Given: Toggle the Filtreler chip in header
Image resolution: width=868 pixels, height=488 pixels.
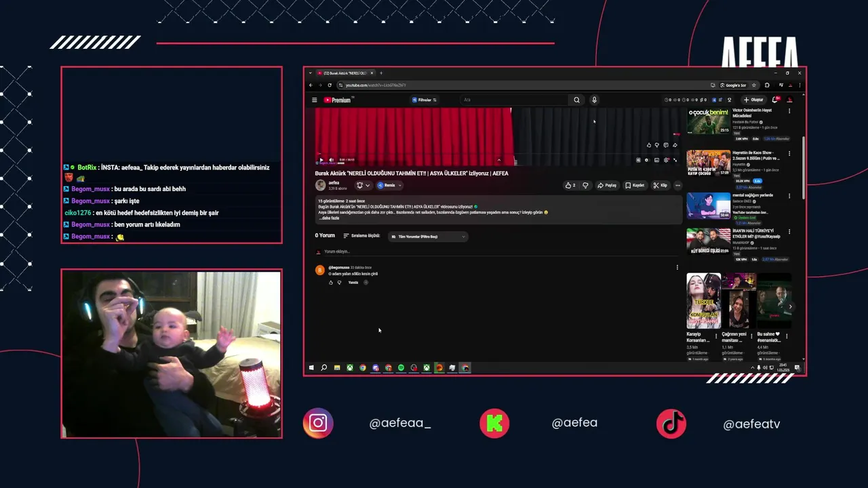Looking at the screenshot, I should coord(425,100).
